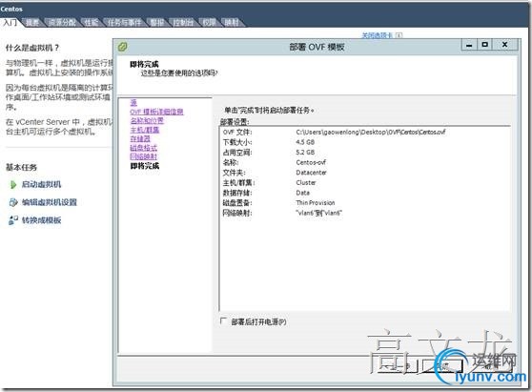Minimize the 部署 OVF 模板 dialog
The height and width of the screenshot is (392, 532).
point(469,45)
